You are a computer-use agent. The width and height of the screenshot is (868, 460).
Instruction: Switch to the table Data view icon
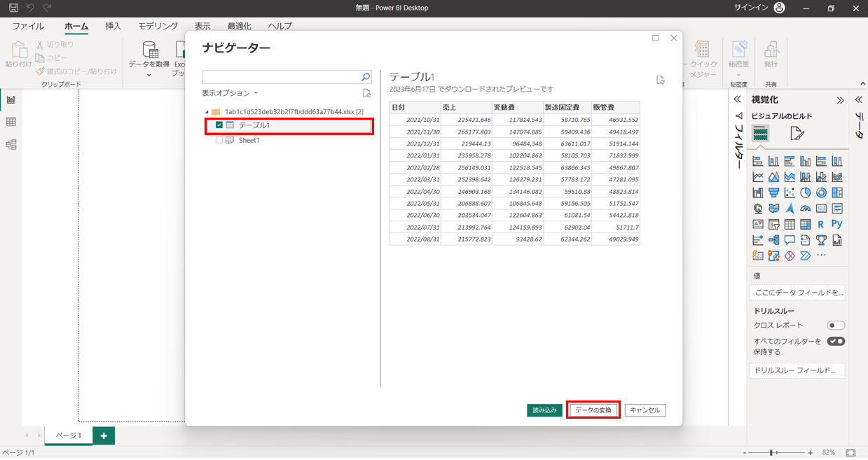tap(11, 122)
